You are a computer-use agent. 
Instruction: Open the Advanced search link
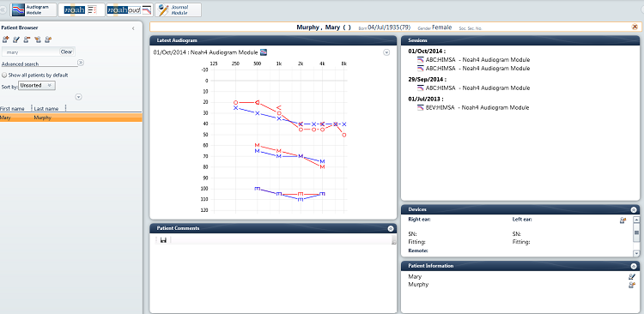(20, 64)
